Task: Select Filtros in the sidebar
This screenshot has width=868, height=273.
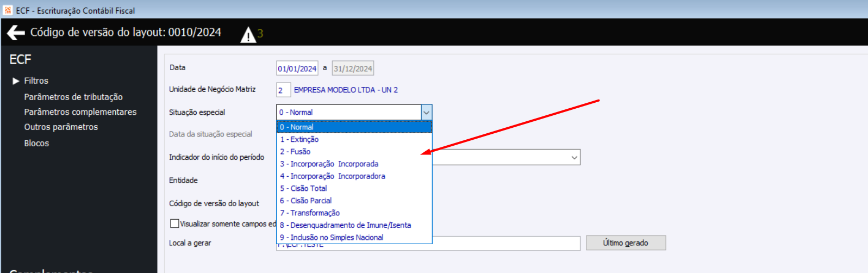Action: pos(36,80)
